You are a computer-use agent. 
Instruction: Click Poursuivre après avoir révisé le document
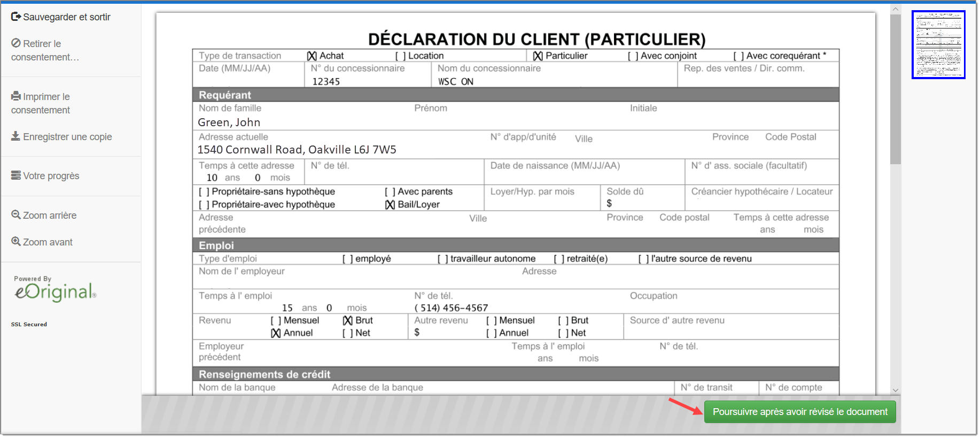click(800, 412)
